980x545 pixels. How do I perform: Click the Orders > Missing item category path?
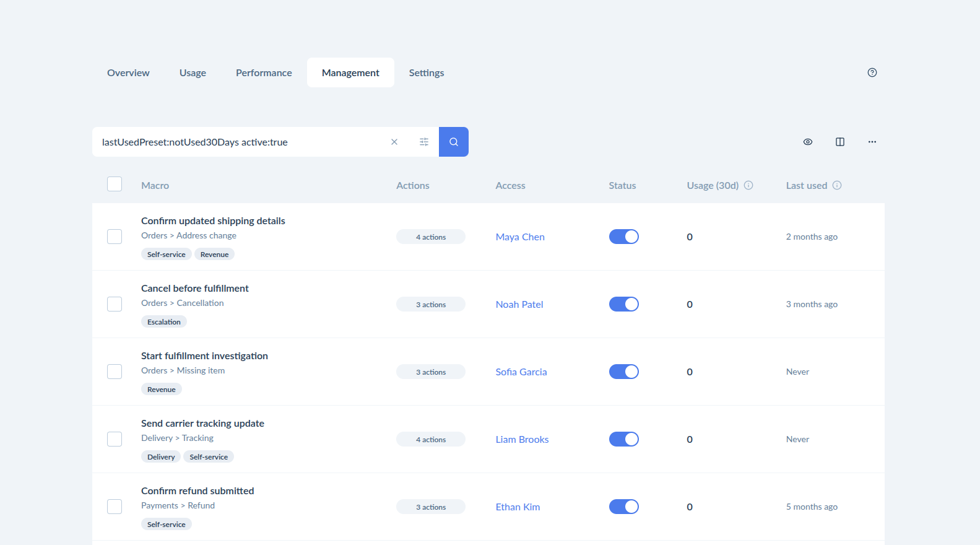pos(183,370)
